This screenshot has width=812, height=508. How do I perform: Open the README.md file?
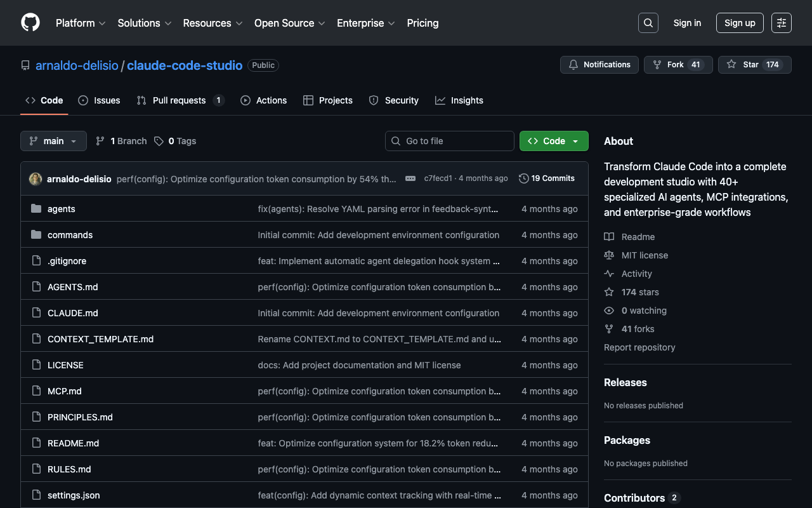[x=73, y=443]
